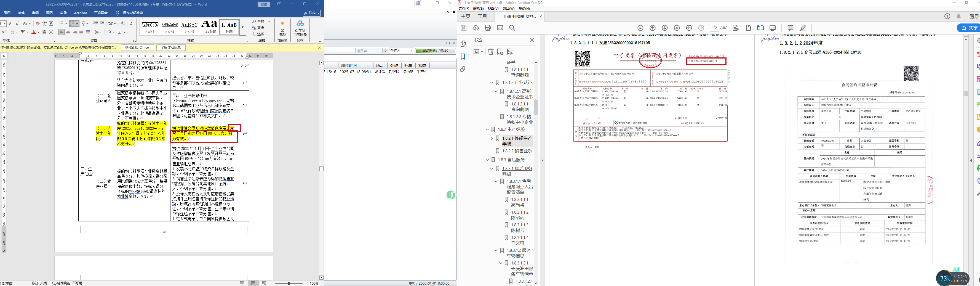Toggle character shading in Word

point(44,32)
